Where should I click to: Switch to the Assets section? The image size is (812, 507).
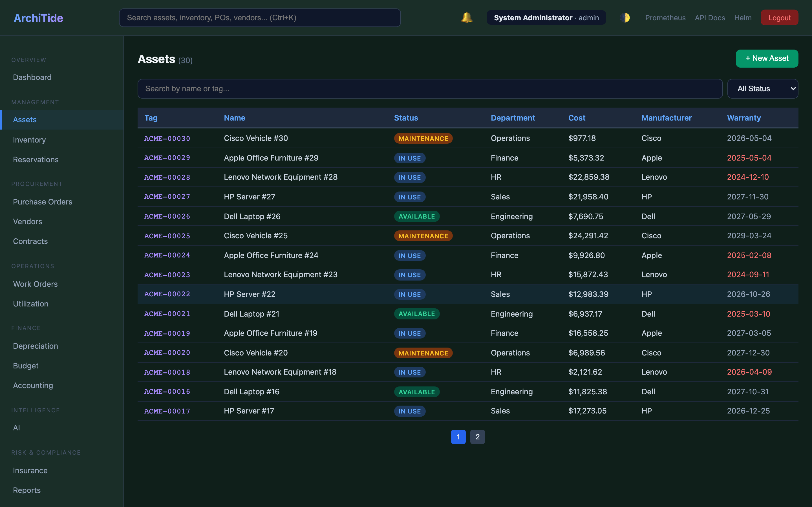(x=25, y=119)
